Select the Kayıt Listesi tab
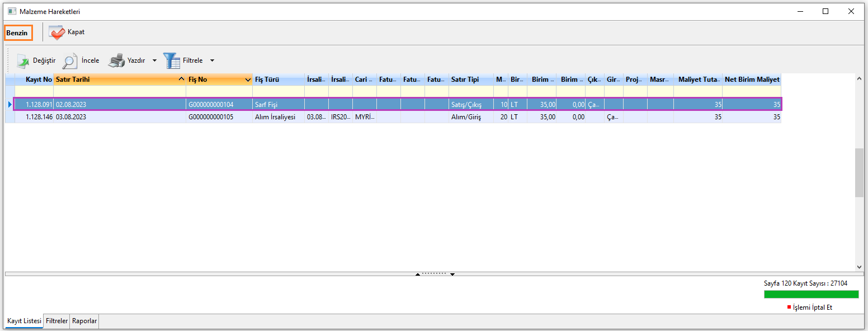The height and width of the screenshot is (331, 868). click(x=24, y=321)
